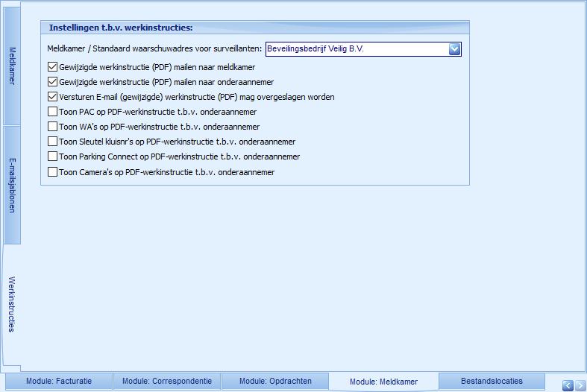
Task: Select Module: Meldkamer bottom tab
Action: (383, 382)
